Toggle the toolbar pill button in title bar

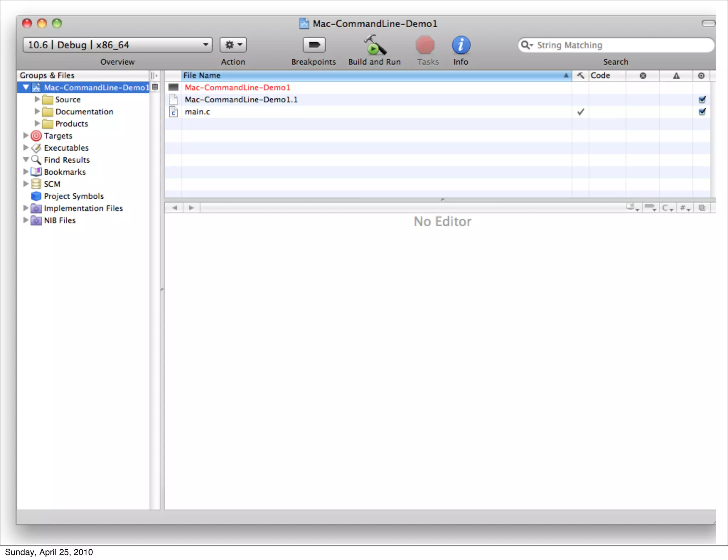coord(708,23)
